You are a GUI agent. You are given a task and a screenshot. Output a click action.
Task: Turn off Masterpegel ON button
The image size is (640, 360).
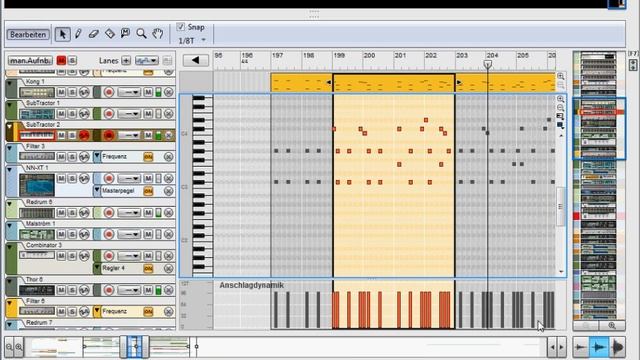(x=148, y=191)
